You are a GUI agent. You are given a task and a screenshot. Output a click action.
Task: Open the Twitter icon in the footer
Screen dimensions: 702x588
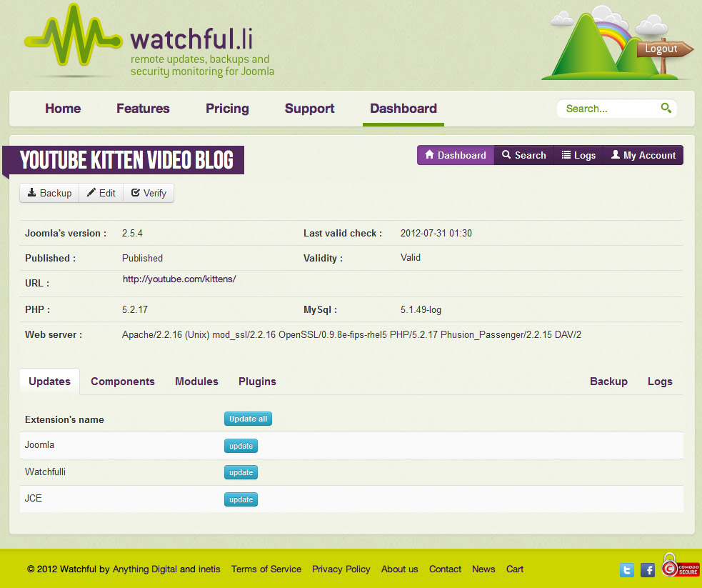[627, 569]
